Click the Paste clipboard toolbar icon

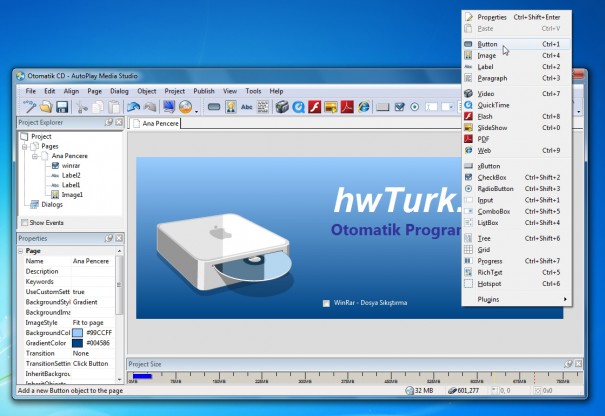click(114, 107)
